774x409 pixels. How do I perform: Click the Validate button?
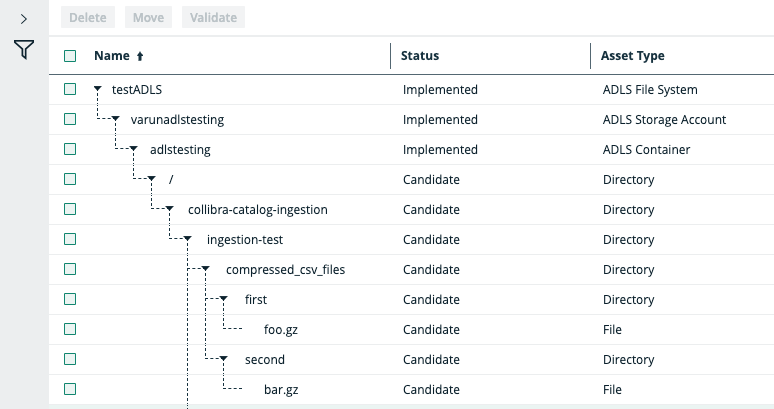click(213, 17)
